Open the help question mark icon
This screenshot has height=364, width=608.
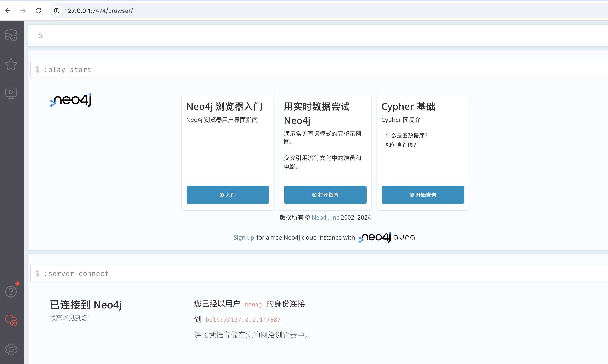click(11, 291)
